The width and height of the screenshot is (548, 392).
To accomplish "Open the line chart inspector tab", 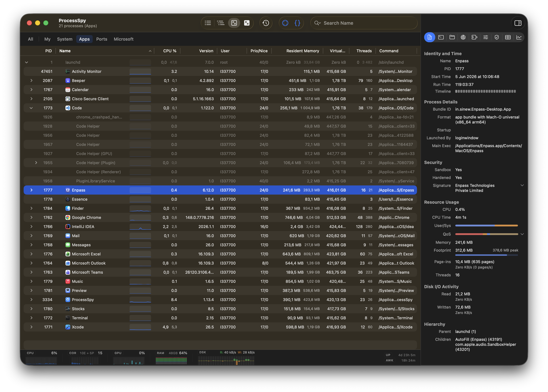I will pos(519,37).
